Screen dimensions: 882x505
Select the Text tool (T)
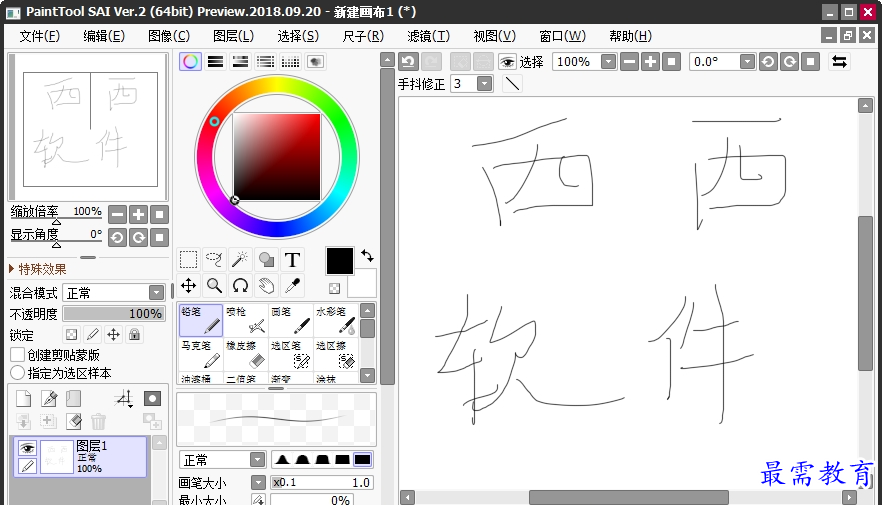292,260
